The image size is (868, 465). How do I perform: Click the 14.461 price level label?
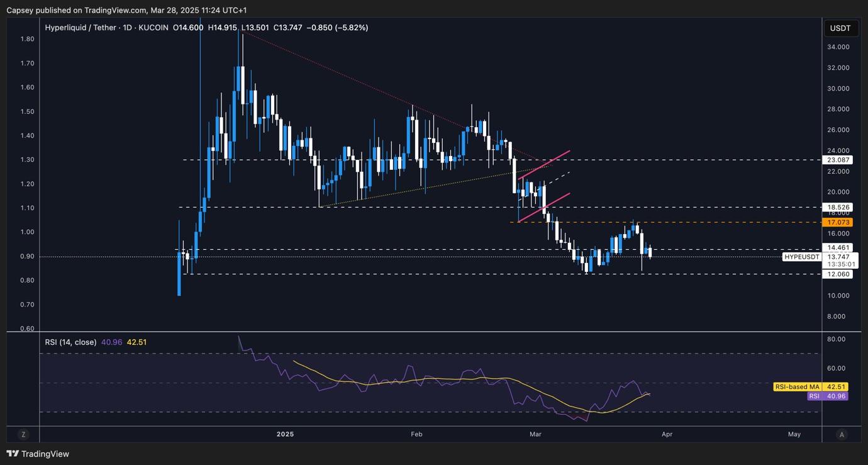coord(839,248)
